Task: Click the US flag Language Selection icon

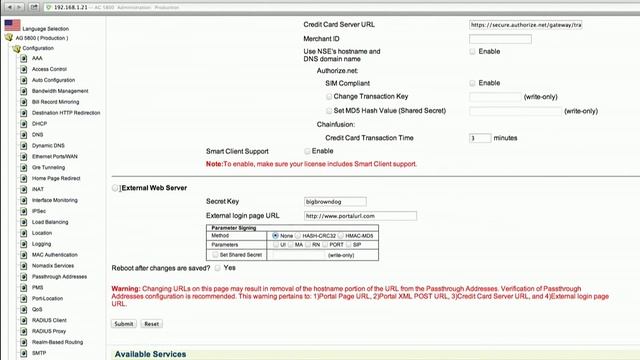Action: (x=12, y=25)
